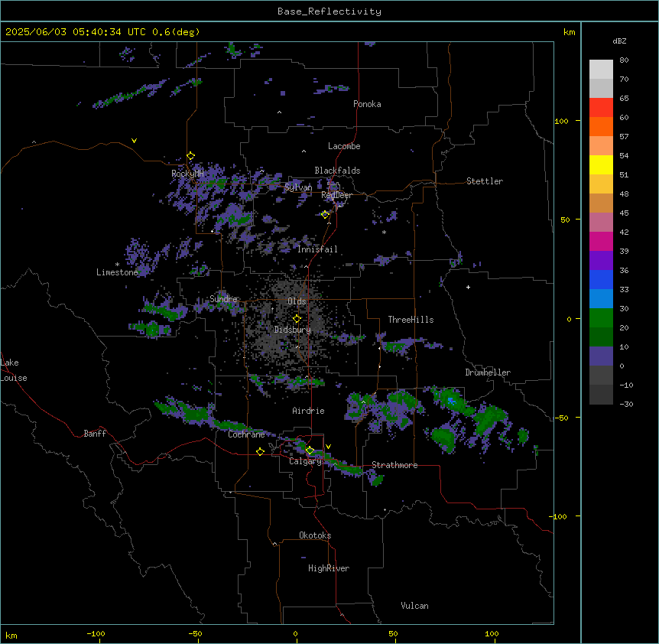Click the 100 tick on the bottom axis
Screen dimensions: 659x644
[492, 634]
